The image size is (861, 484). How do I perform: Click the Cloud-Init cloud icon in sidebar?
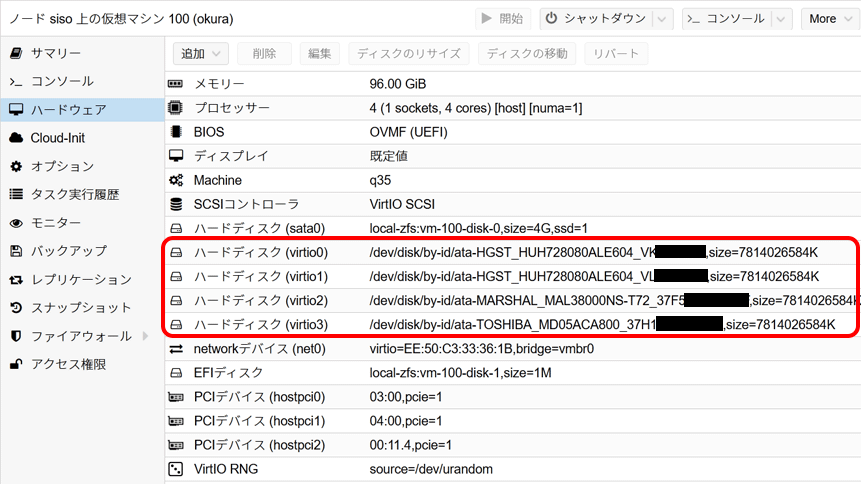tap(16, 137)
